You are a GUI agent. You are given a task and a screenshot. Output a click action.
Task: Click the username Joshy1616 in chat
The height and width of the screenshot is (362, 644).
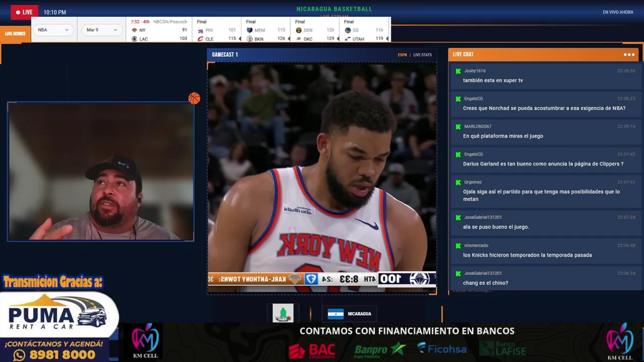pyautogui.click(x=474, y=71)
